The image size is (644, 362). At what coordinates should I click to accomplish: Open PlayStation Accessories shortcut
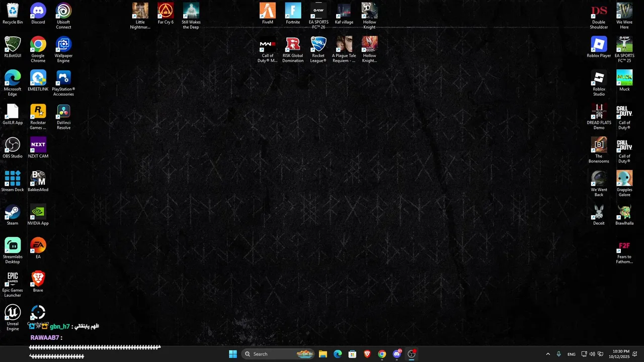[63, 83]
